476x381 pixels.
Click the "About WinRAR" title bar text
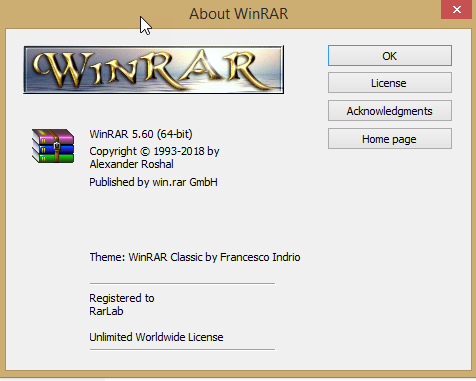239,14
